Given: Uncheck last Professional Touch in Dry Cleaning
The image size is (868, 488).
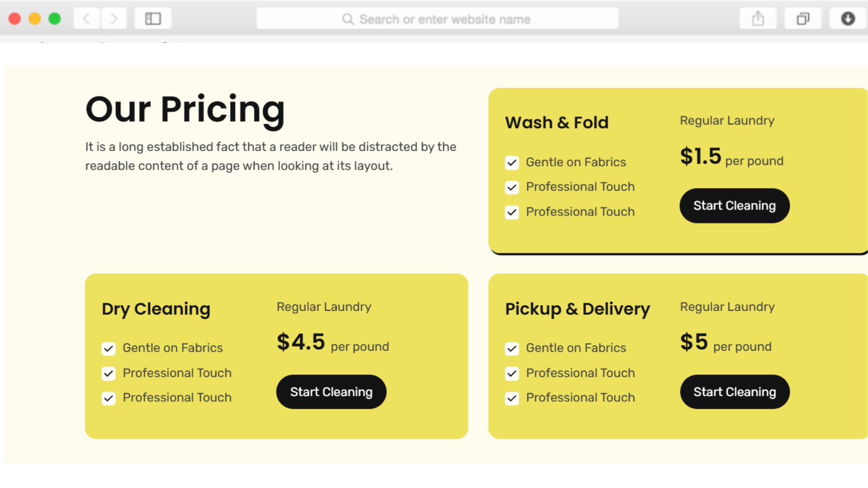Looking at the screenshot, I should tap(108, 398).
